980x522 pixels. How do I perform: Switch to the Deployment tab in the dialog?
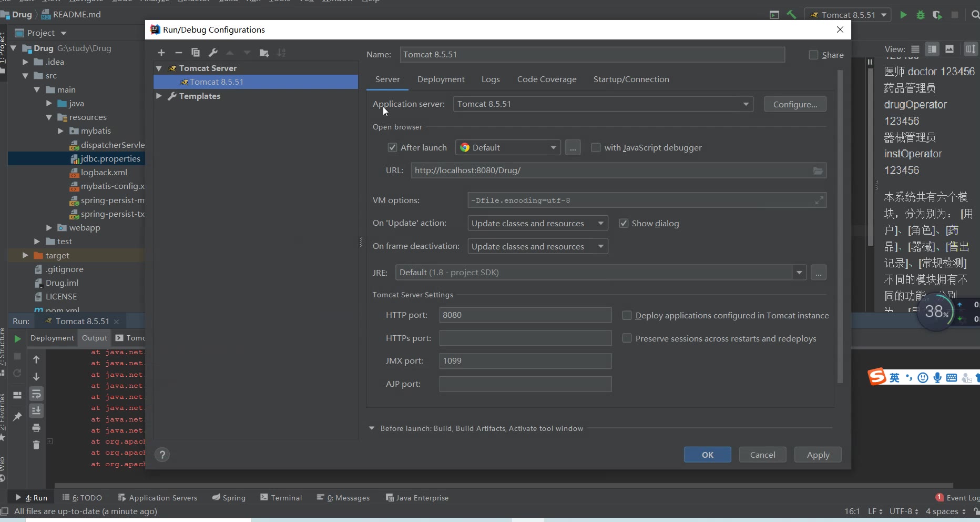[x=441, y=79]
